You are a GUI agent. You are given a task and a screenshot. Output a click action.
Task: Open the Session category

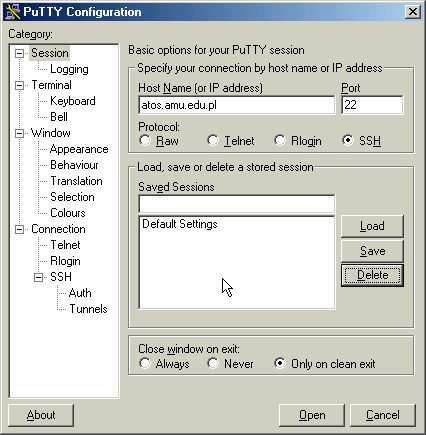tap(50, 53)
